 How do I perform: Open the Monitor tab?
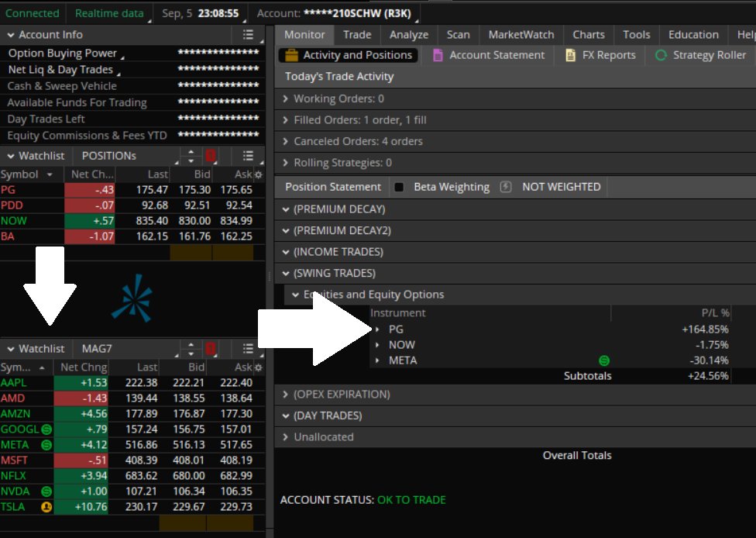[304, 35]
